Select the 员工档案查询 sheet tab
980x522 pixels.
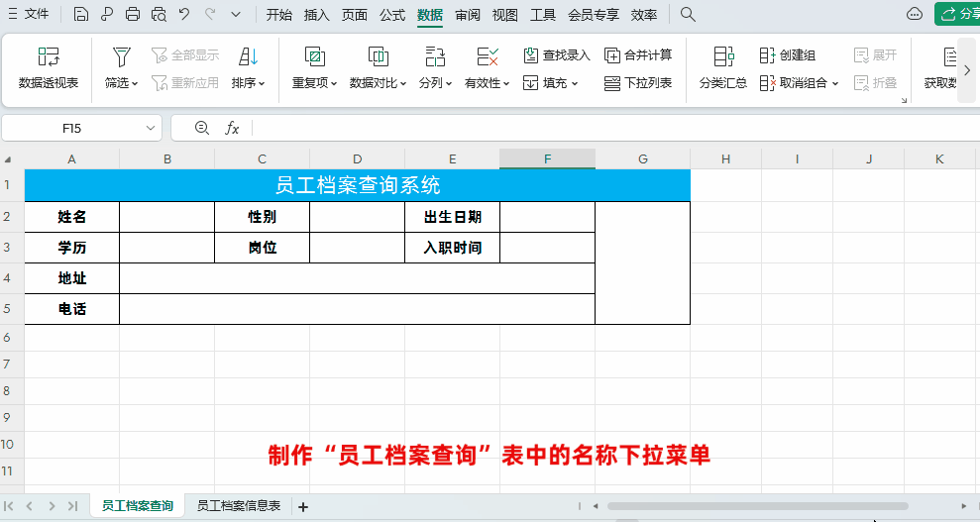click(138, 506)
